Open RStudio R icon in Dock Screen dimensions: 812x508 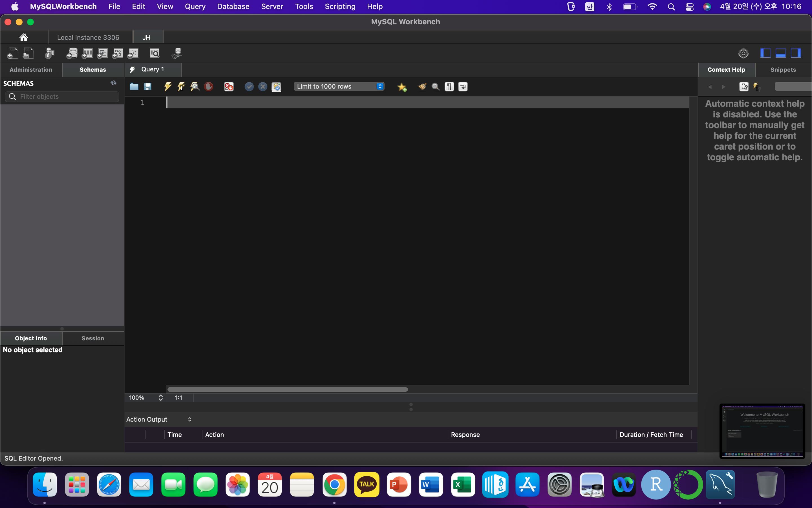656,485
